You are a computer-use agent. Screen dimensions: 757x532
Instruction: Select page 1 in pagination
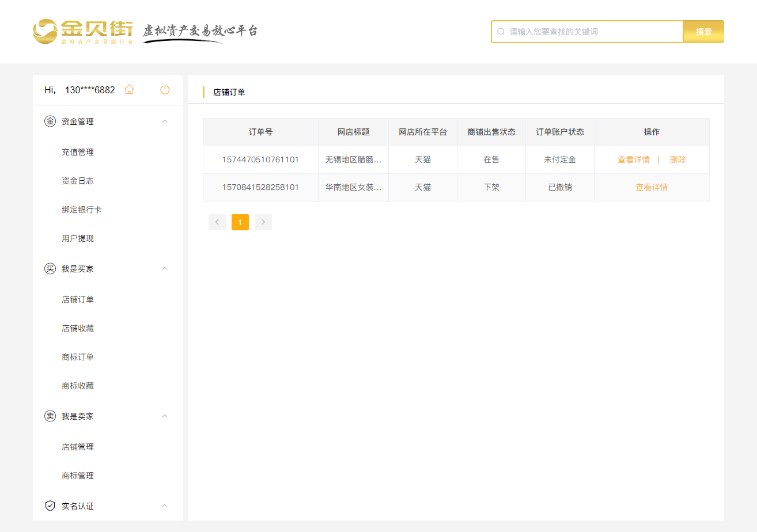(240, 222)
